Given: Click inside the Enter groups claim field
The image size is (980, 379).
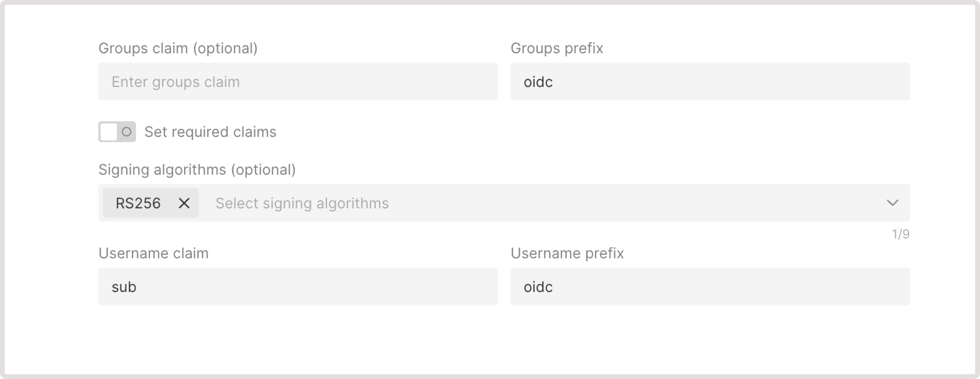Looking at the screenshot, I should [298, 81].
